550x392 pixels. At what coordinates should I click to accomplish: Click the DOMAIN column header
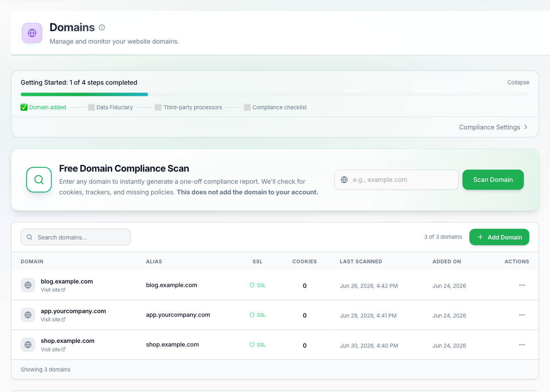coord(32,261)
